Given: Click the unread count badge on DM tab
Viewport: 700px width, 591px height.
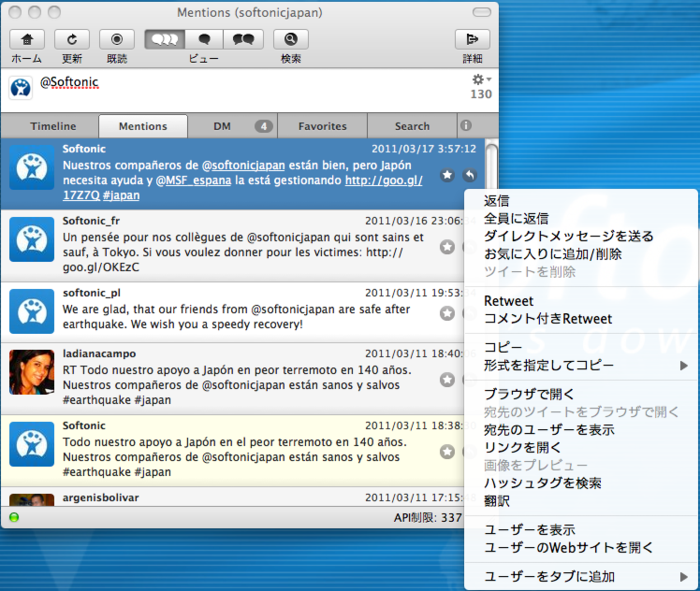Looking at the screenshot, I should pyautogui.click(x=263, y=126).
